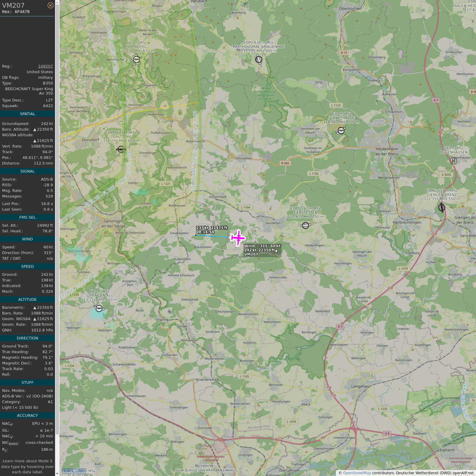Select the small purple aircraft near Urspring

[x=169, y=311]
